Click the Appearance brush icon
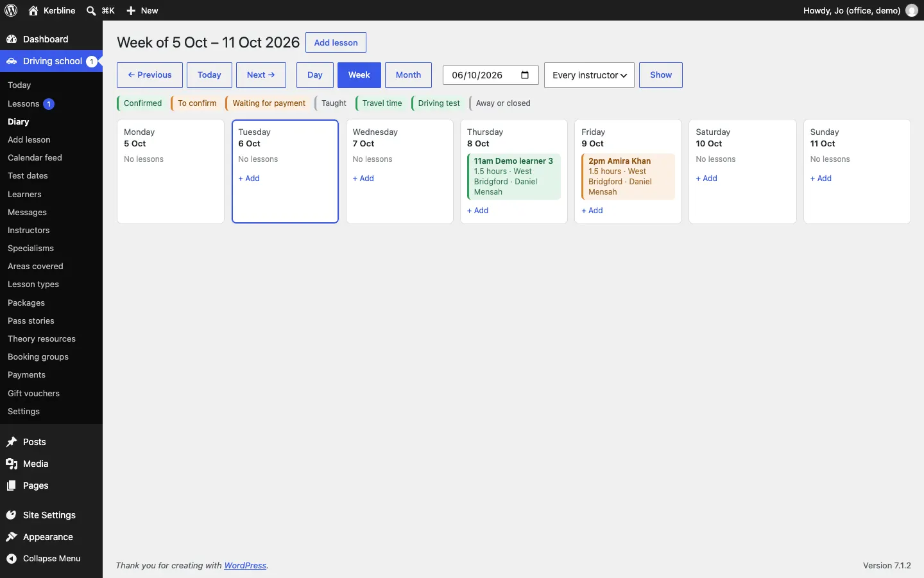Viewport: 924px width, 578px height. (x=12, y=537)
